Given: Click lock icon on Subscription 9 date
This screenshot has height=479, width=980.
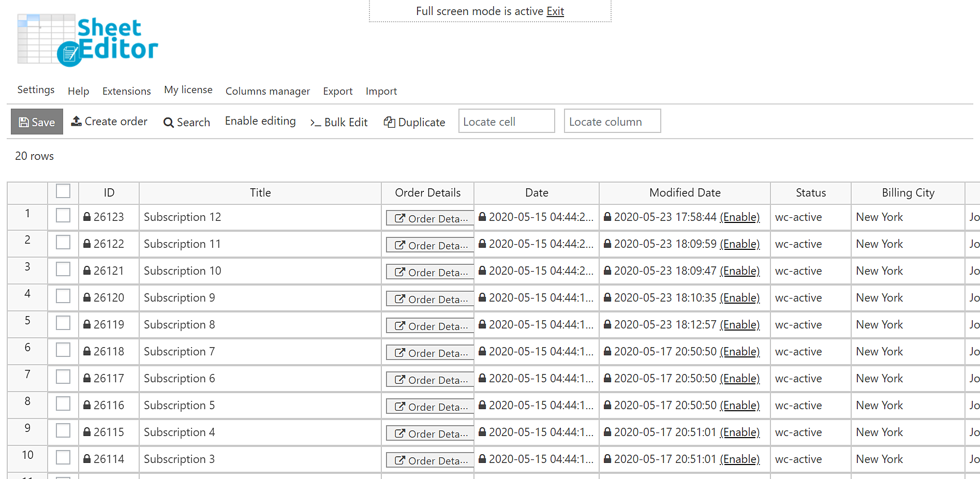Looking at the screenshot, I should pyautogui.click(x=482, y=297).
